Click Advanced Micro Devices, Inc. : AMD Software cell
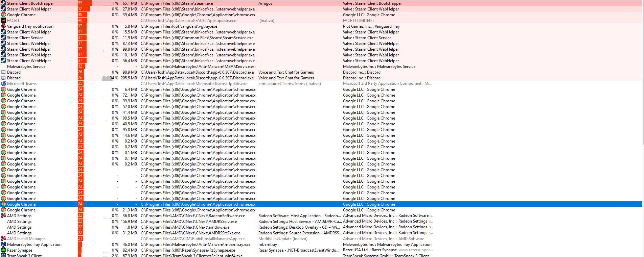This screenshot has height=257, width=644. [x=384, y=239]
